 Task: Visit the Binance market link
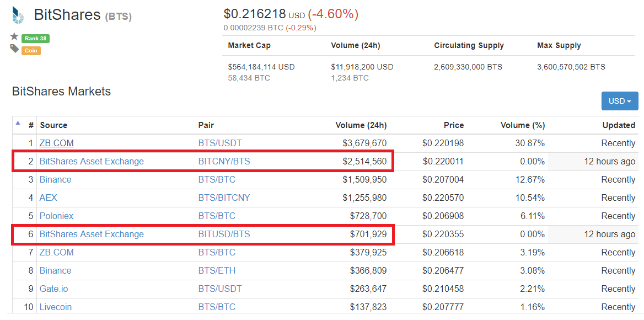pos(55,179)
